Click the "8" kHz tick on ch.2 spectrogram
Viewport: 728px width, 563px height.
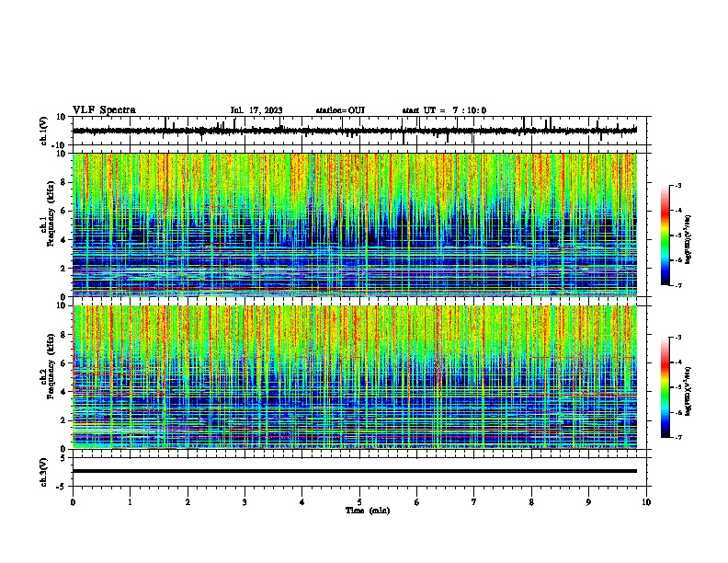(63, 335)
